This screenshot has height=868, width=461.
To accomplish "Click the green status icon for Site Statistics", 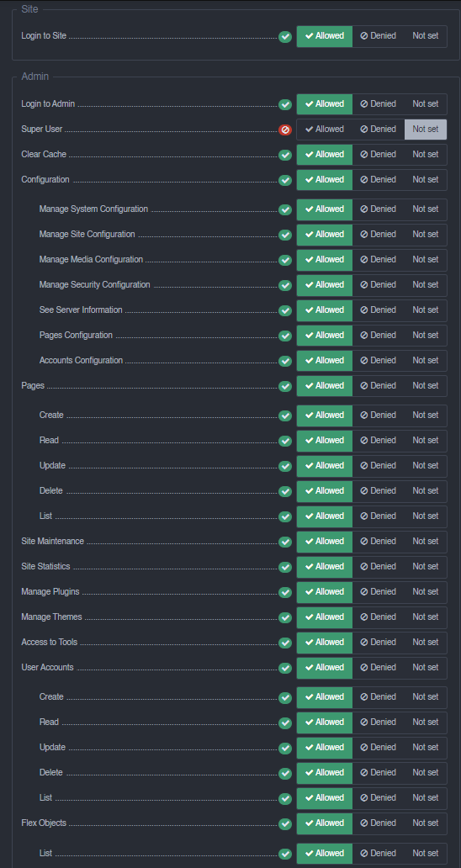I will (x=285, y=567).
